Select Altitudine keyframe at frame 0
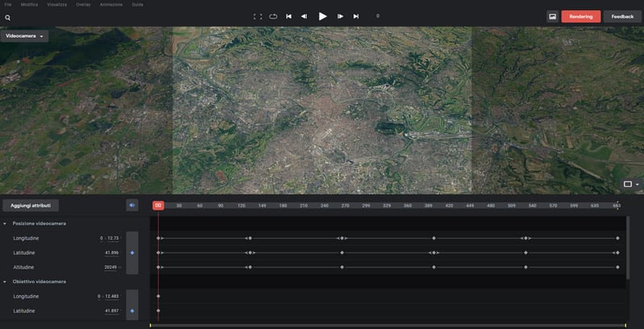This screenshot has width=644, height=329. [x=158, y=268]
